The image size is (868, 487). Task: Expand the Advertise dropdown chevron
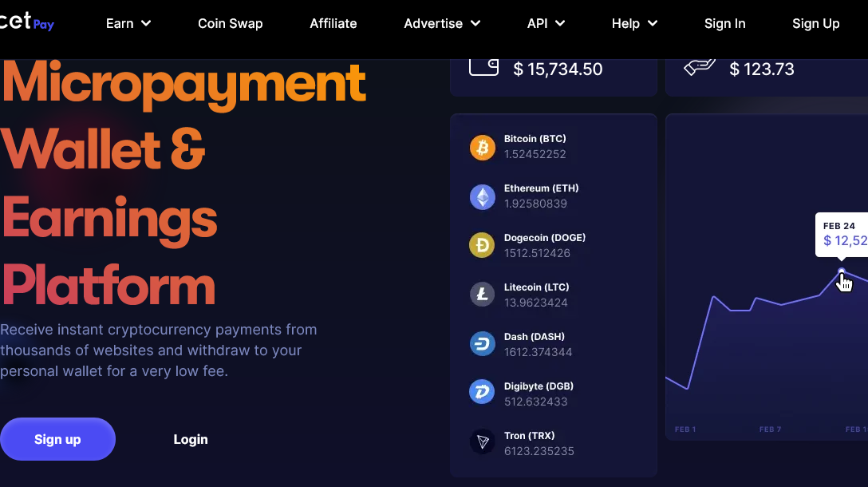click(x=475, y=23)
